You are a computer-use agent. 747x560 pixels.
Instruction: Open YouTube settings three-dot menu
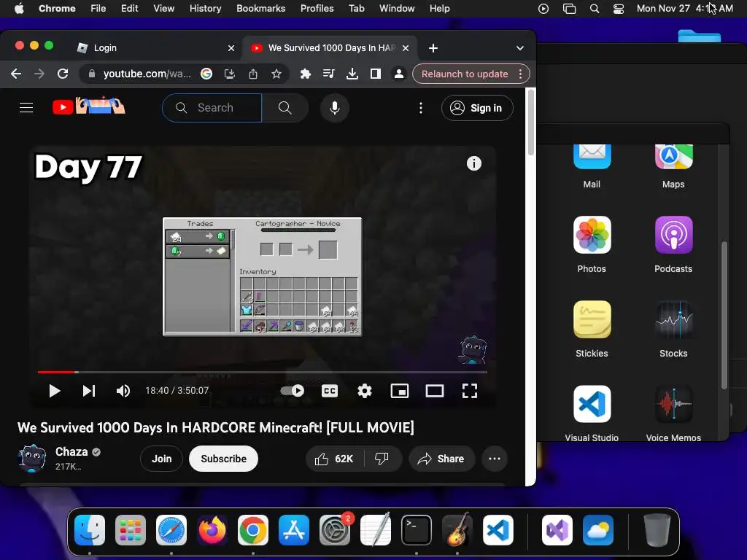click(x=420, y=108)
